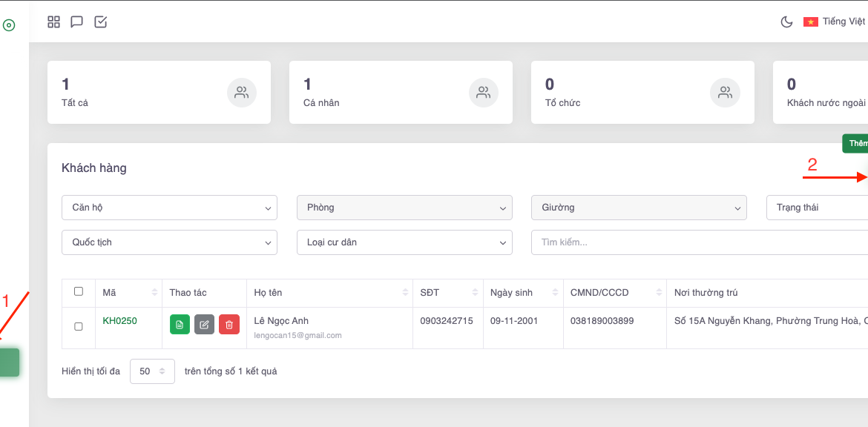Click the Tìm kiếm search field

[697, 242]
